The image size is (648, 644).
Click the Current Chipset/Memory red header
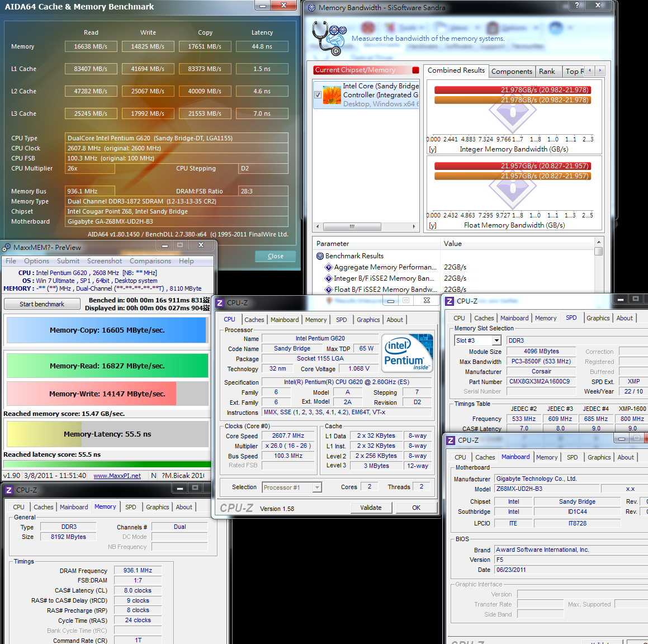point(362,70)
